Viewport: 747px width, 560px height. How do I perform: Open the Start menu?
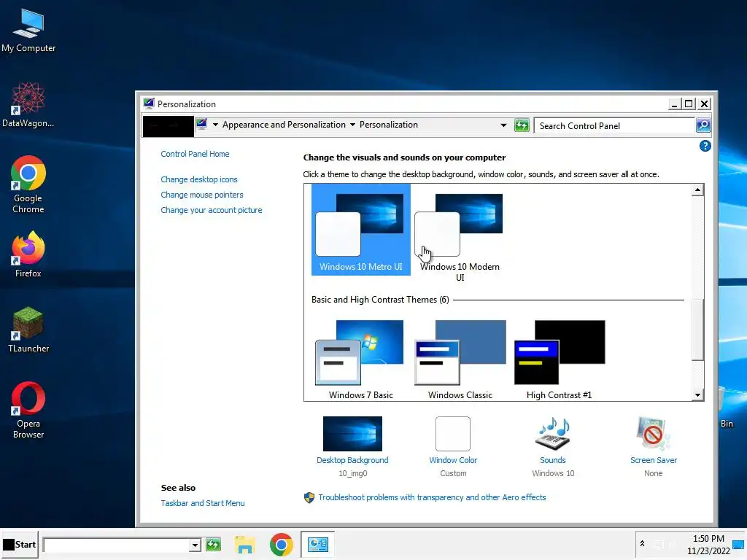coord(20,544)
